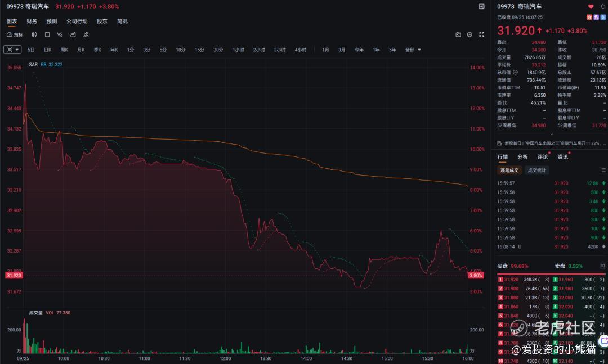Screen dimensions: 608x364
Task: Open the 指标 indicators button
Action: point(15,34)
